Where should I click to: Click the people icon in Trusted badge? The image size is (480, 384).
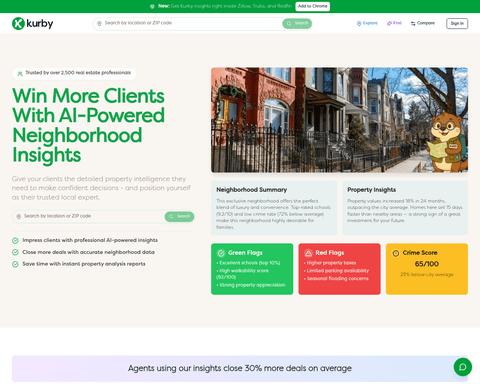[20, 73]
